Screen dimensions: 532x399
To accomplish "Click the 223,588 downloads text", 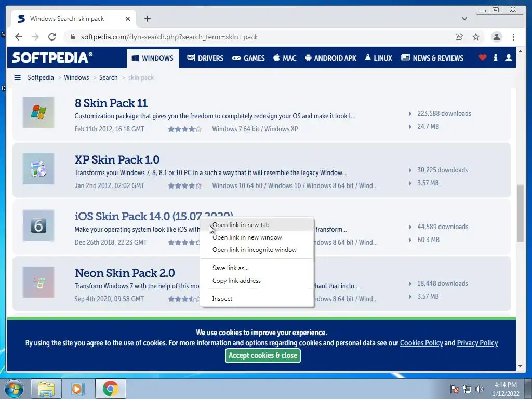I will pyautogui.click(x=444, y=114).
